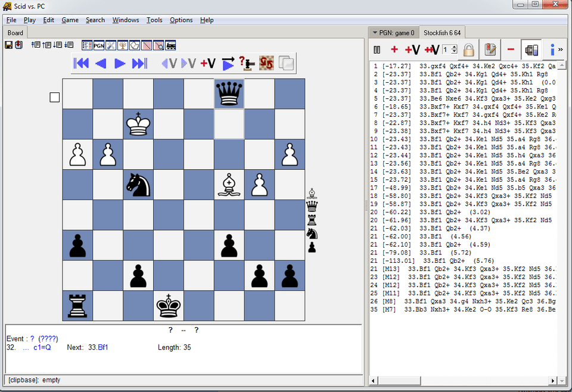The width and height of the screenshot is (572, 392).
Task: Increase the engine lines spinner
Action: pos(453,48)
